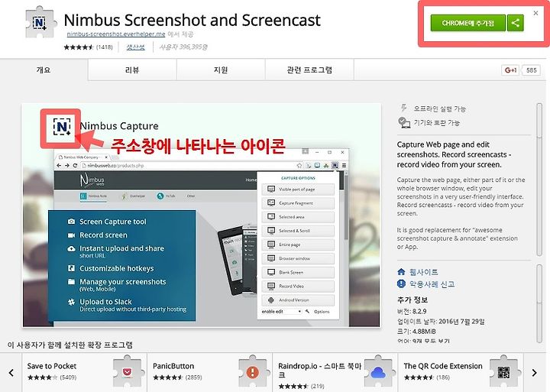Viewport: 550px width, 392px height.
Task: Click the Nimbus extension puzzle icon
Action: click(x=40, y=22)
